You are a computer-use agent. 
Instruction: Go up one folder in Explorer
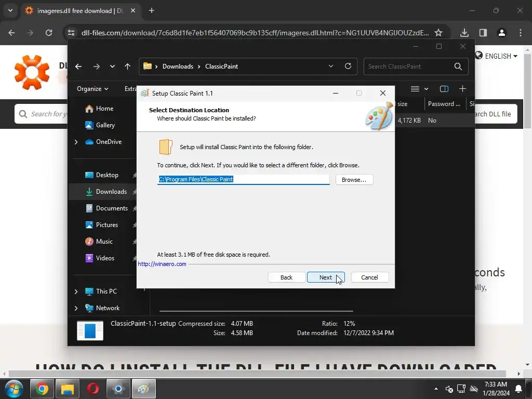click(x=128, y=66)
